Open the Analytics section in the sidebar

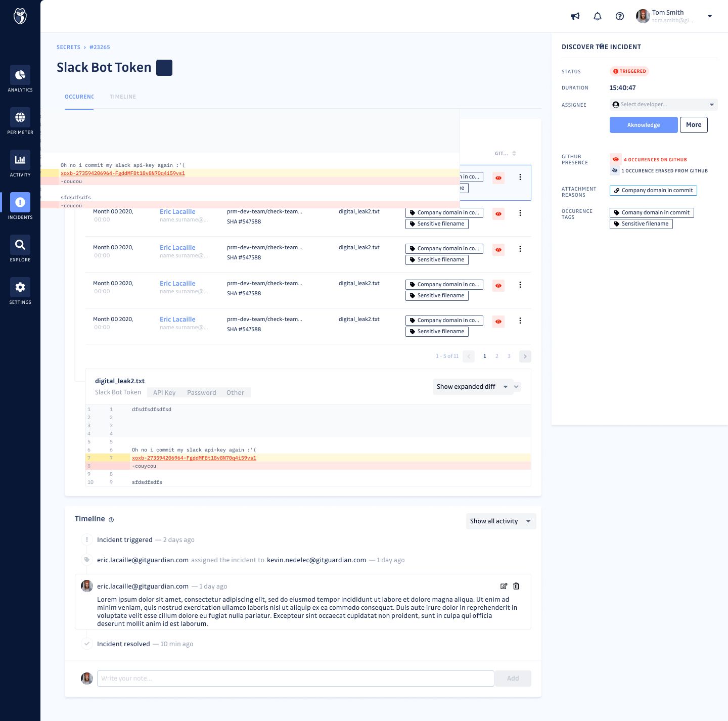tap(20, 78)
